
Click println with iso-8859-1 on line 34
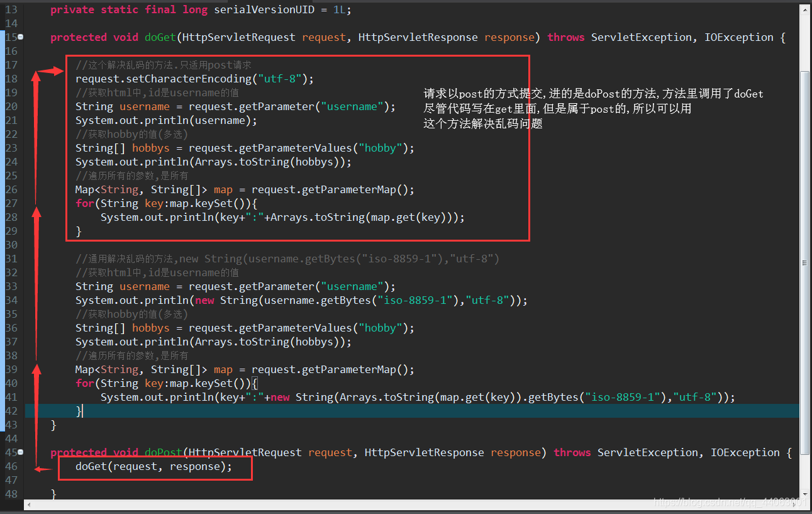coord(302,300)
